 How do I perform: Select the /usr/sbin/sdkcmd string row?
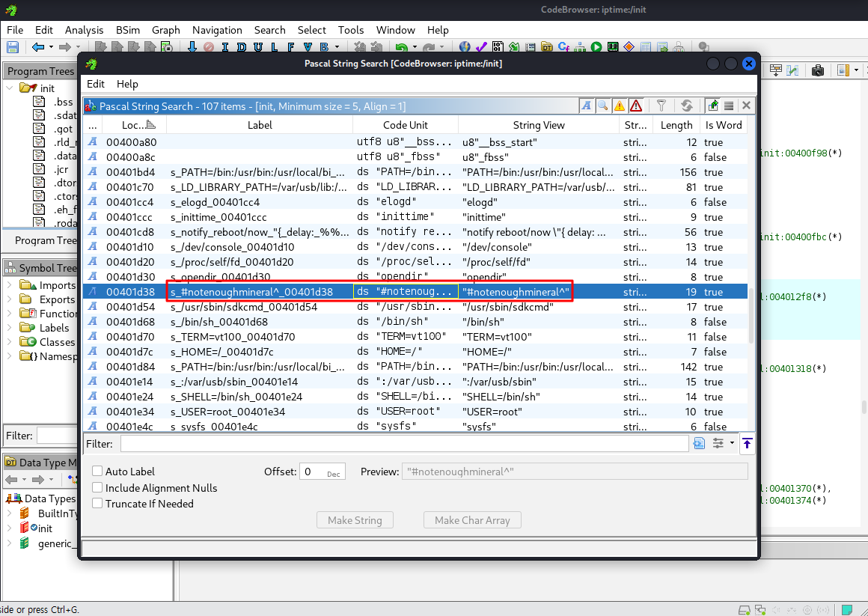(x=415, y=307)
